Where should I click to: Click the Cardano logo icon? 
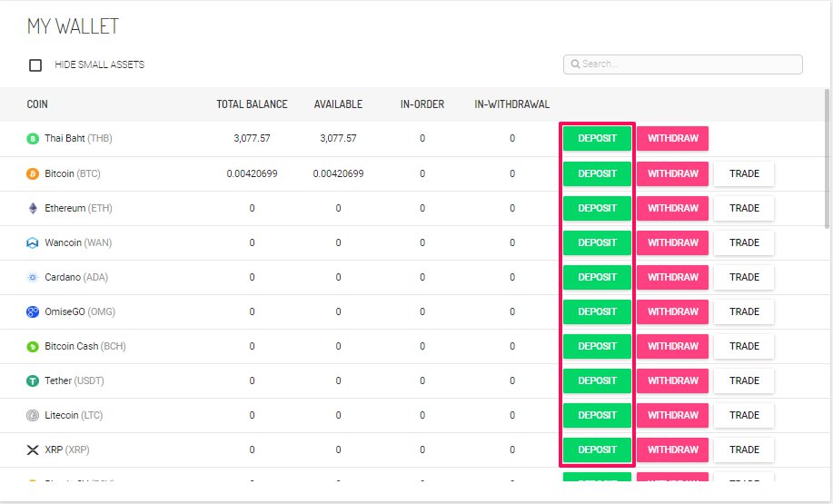(33, 277)
